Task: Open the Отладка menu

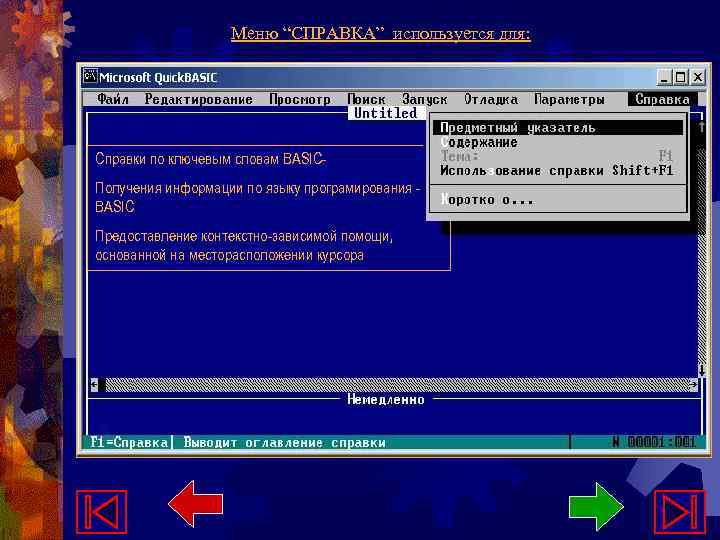Action: coord(491,99)
